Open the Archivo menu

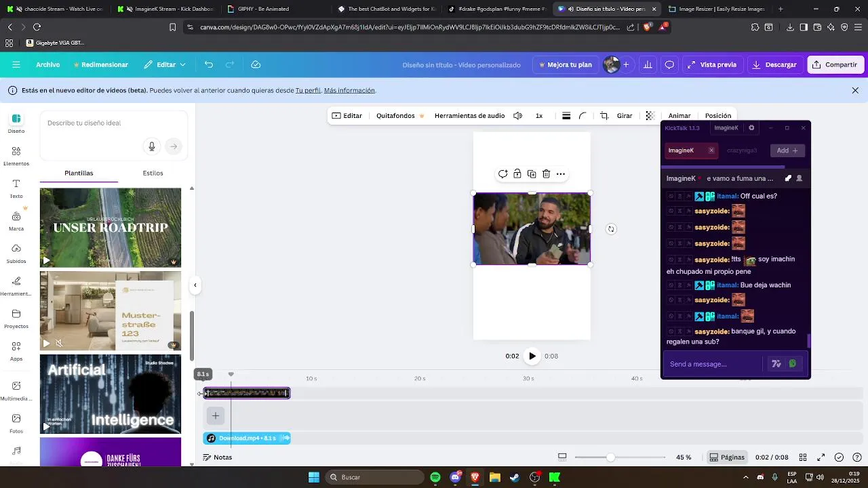click(x=48, y=64)
